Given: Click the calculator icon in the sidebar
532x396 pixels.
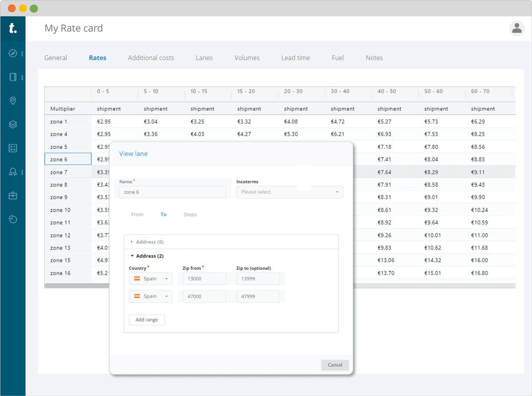Looking at the screenshot, I should (x=13, y=148).
